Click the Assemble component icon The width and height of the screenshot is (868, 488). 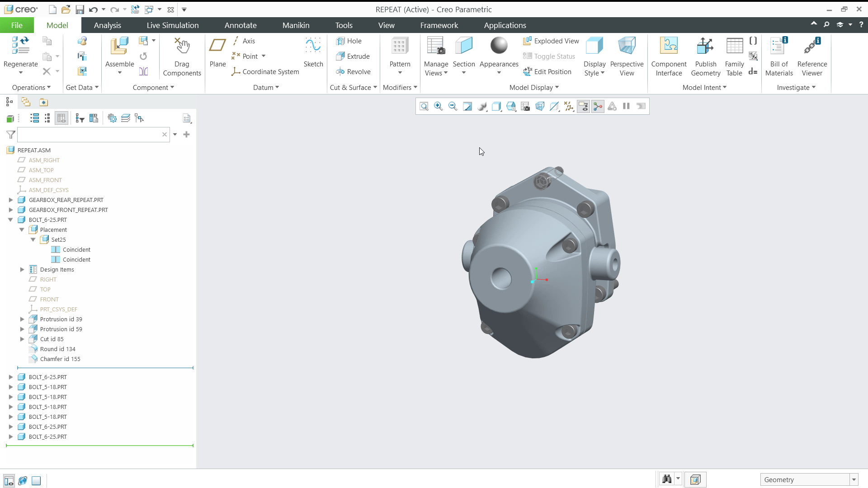[119, 47]
